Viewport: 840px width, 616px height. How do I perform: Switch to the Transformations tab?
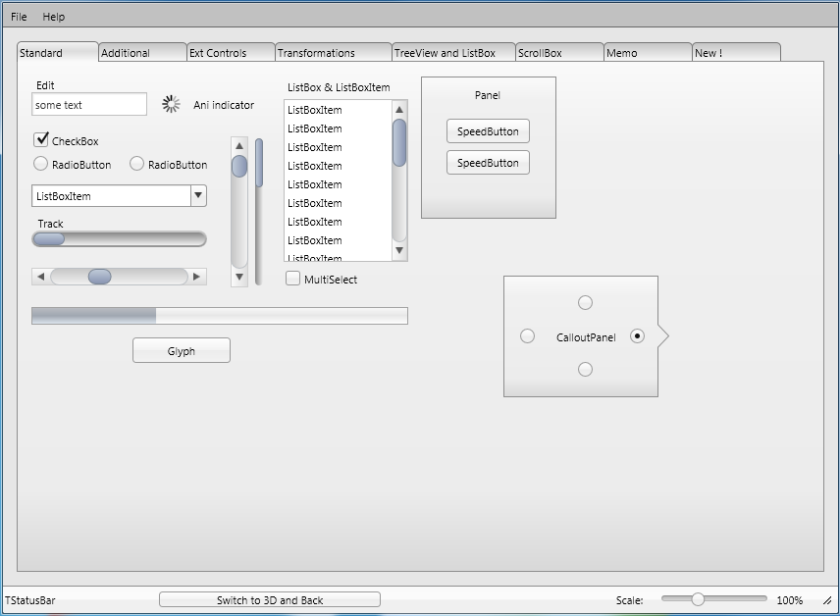[x=334, y=53]
